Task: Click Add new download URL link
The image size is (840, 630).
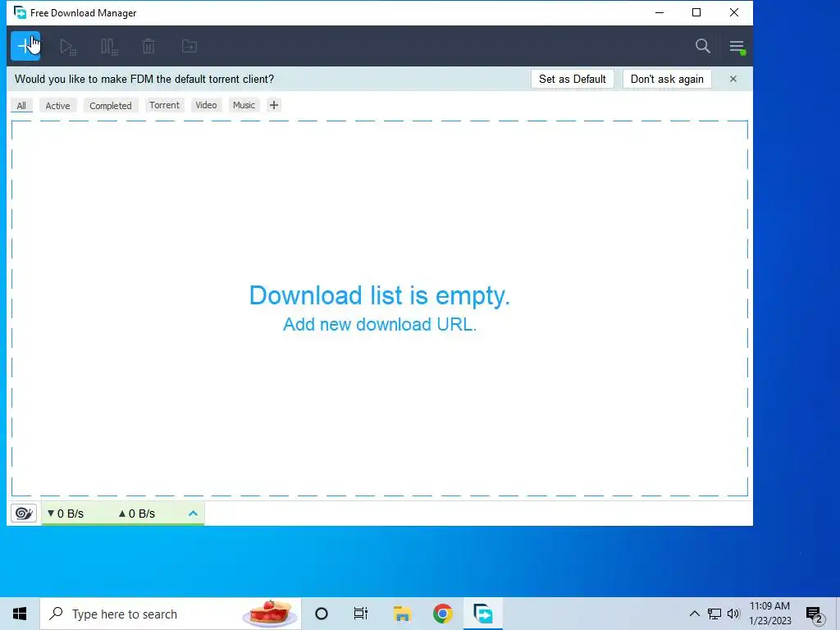Action: pyautogui.click(x=379, y=324)
